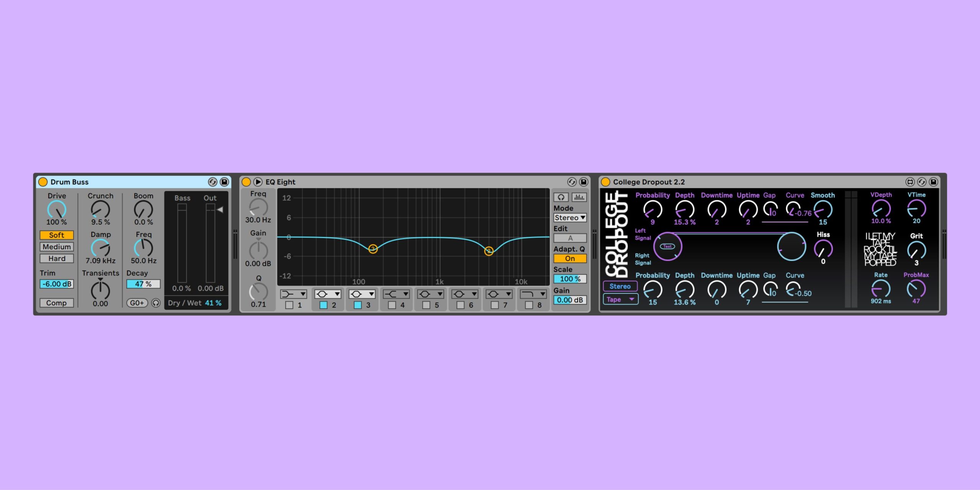
Task: Open filter type dropdown for band 1
Action: click(294, 294)
